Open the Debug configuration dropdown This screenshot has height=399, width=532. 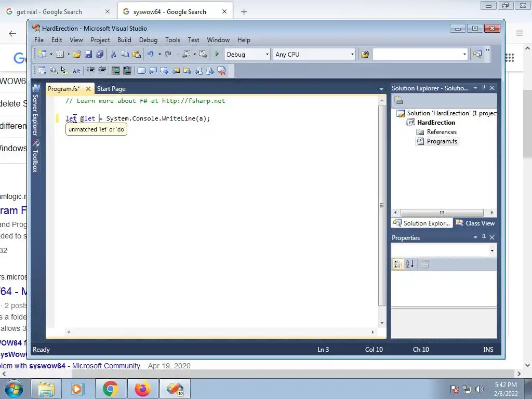267,54
